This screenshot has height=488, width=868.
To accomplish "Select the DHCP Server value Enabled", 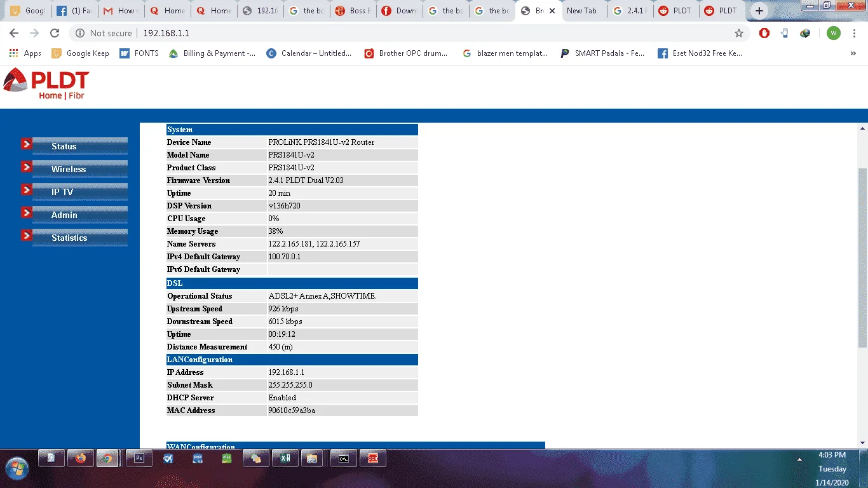I will pyautogui.click(x=282, y=398).
